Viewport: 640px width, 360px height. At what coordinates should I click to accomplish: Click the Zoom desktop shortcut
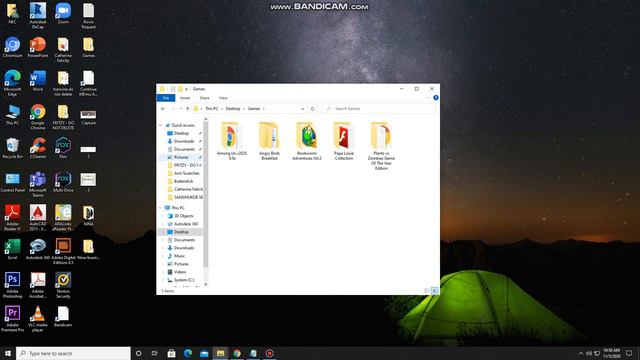click(x=63, y=13)
